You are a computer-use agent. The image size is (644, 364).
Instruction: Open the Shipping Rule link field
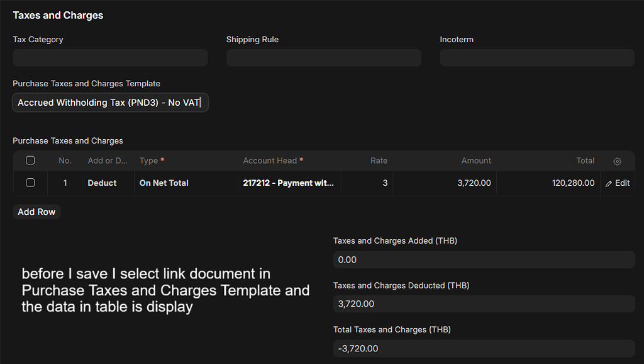click(x=323, y=58)
